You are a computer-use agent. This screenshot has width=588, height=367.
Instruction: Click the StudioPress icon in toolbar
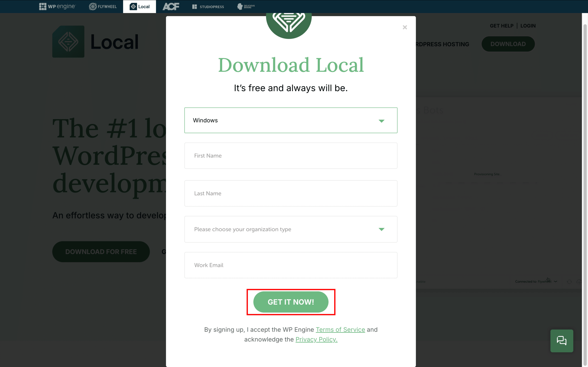tap(194, 6)
